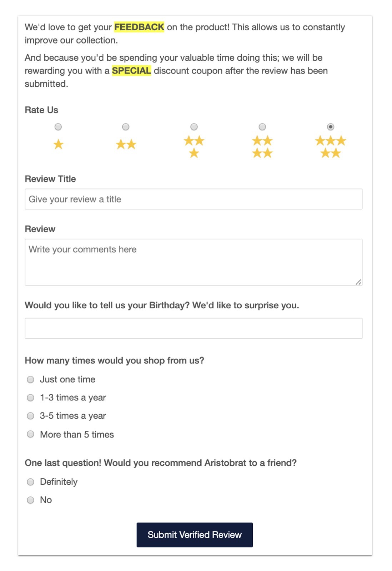
Task: Choose "1-3 times a year" option
Action: pyautogui.click(x=31, y=398)
